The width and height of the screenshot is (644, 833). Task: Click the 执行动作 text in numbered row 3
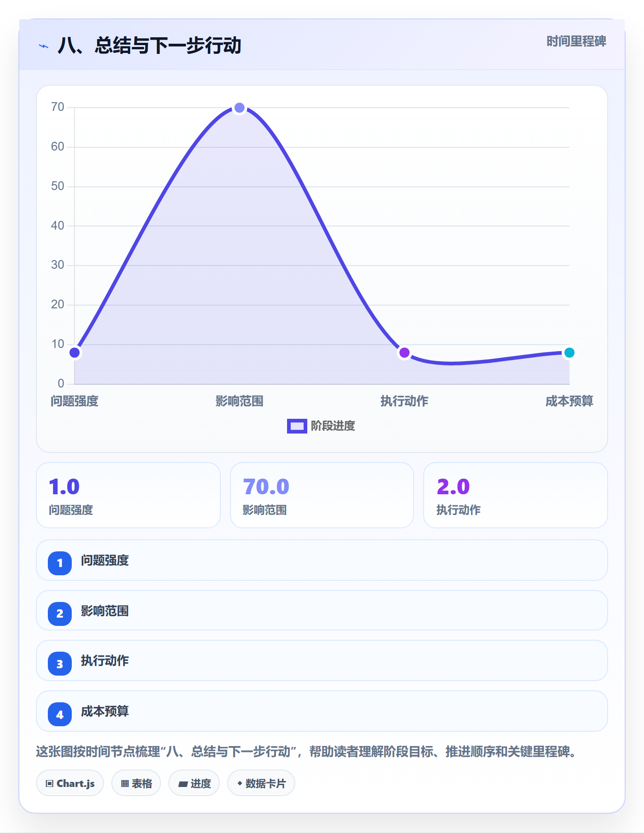click(x=105, y=661)
